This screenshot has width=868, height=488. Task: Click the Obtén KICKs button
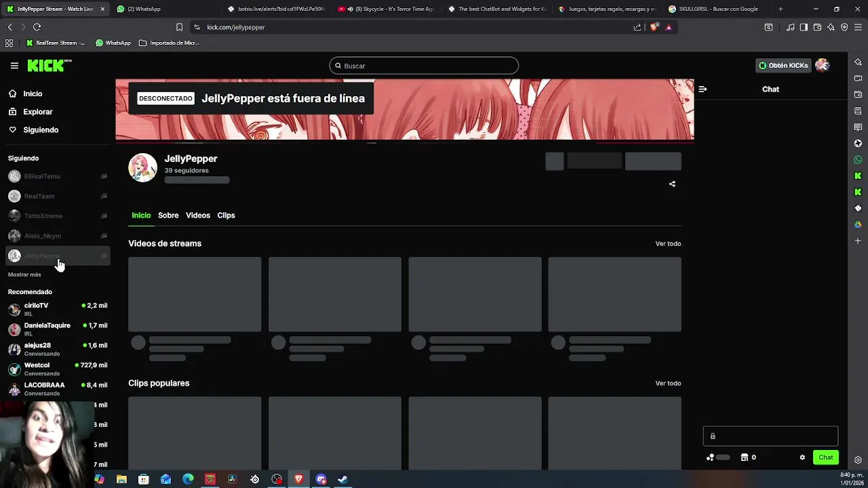click(x=783, y=66)
